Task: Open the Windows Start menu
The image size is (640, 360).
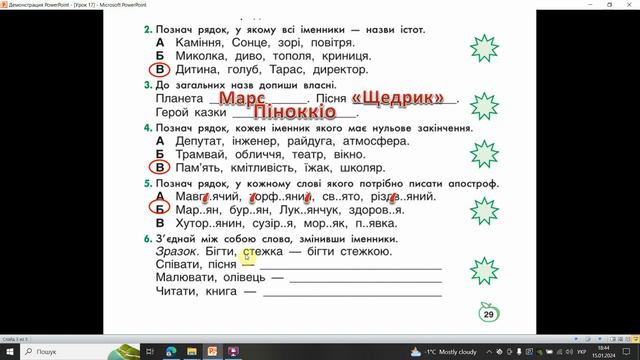Action: click(9, 351)
